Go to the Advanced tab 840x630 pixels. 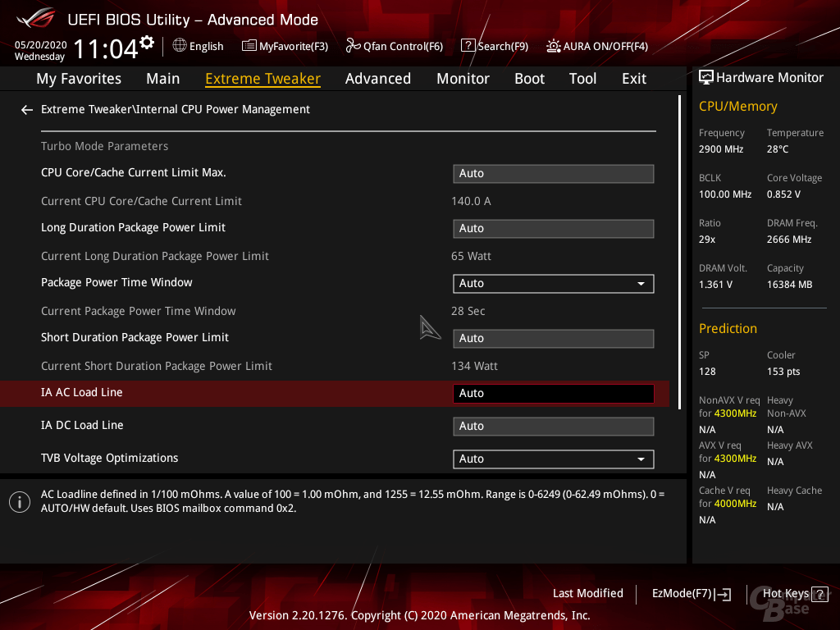[x=378, y=79]
